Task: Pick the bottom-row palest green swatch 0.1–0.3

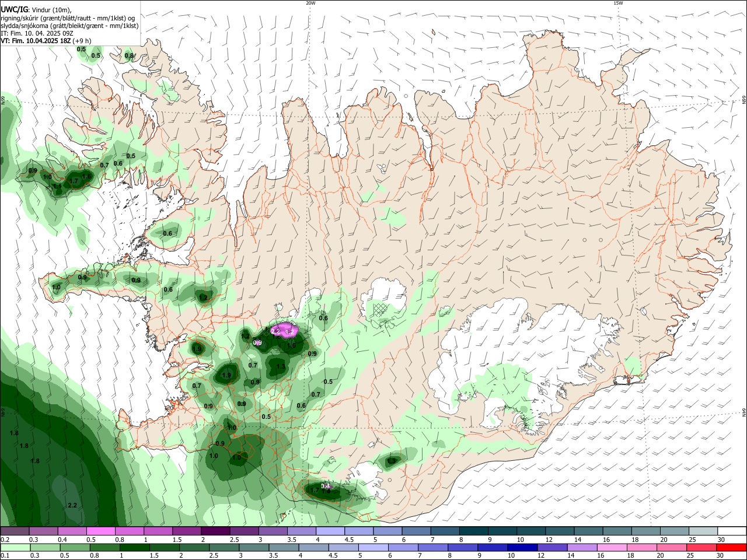Action: point(15,547)
